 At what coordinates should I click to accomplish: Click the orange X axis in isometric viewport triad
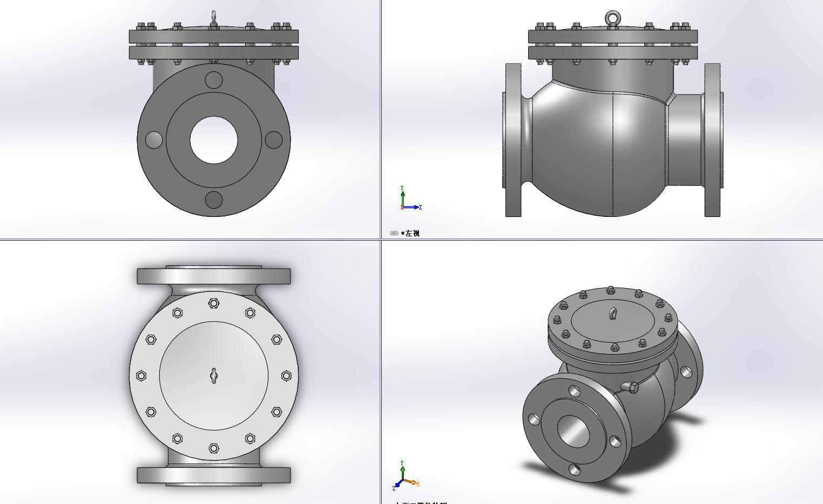(x=409, y=481)
